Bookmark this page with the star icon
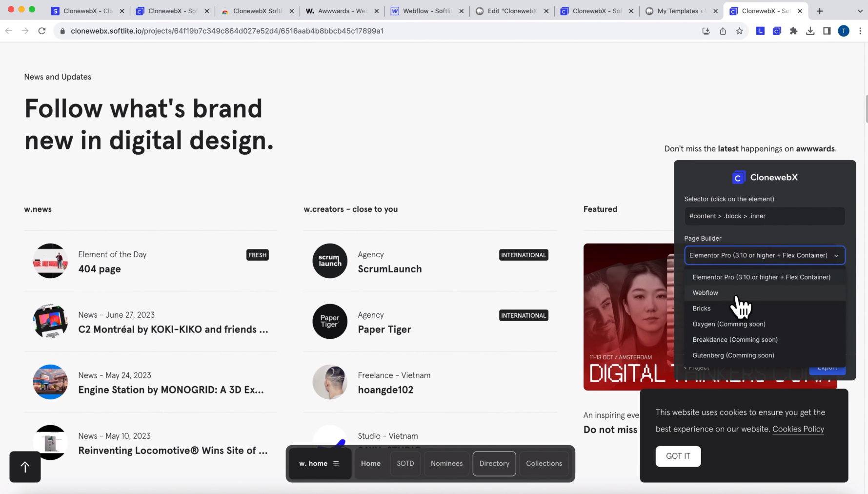 [740, 31]
